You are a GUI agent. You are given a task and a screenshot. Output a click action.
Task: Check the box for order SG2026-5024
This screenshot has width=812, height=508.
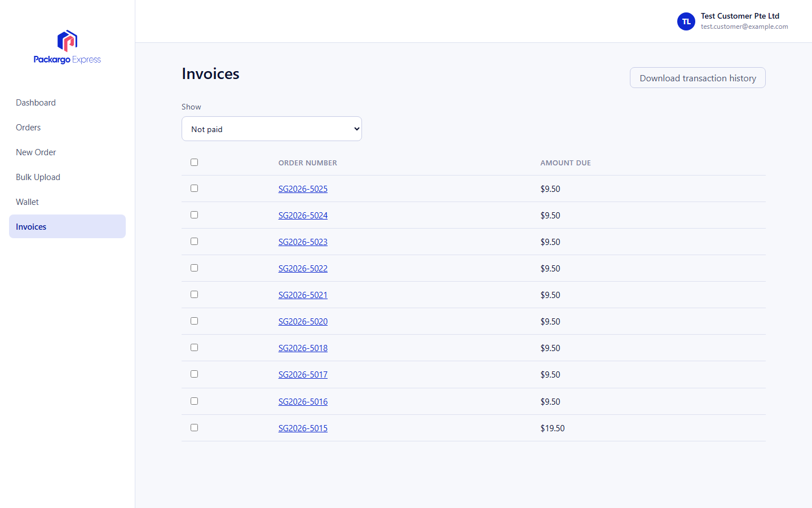[x=194, y=214]
